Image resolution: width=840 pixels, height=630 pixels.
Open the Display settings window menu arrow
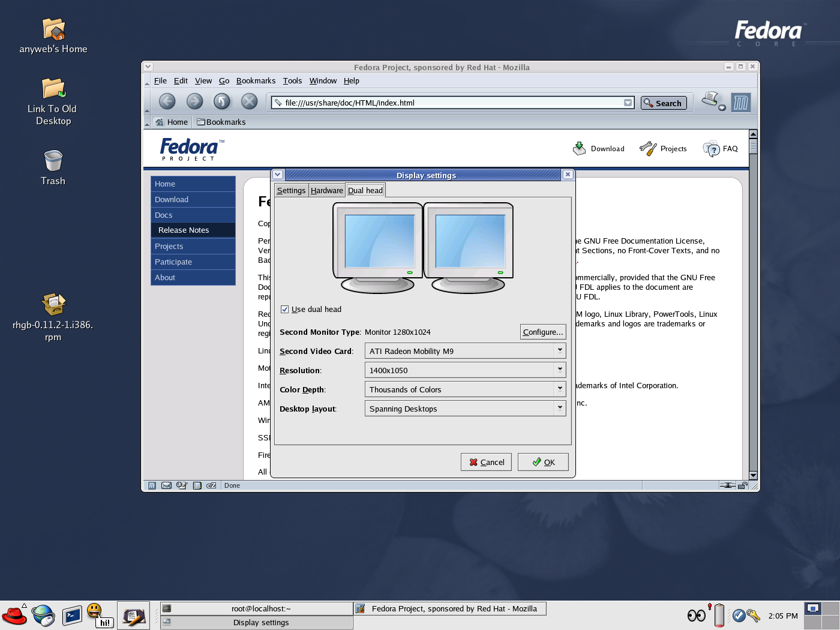coord(277,175)
